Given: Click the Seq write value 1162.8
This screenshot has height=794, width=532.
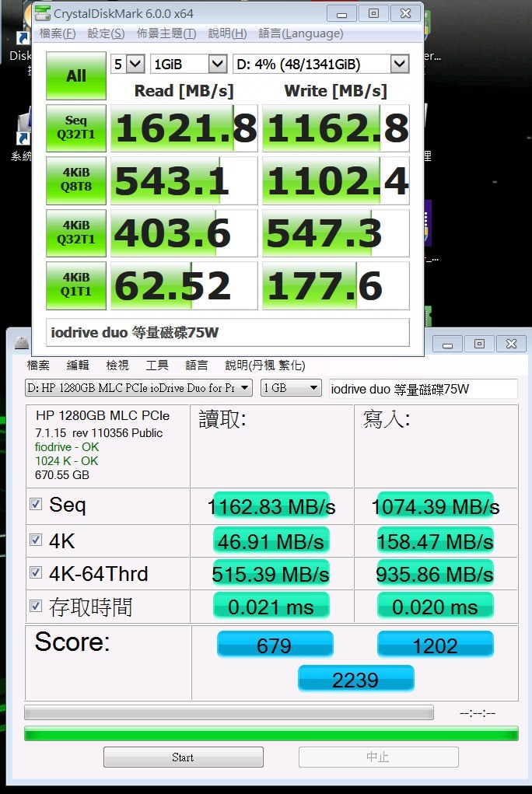Looking at the screenshot, I should click(x=336, y=128).
